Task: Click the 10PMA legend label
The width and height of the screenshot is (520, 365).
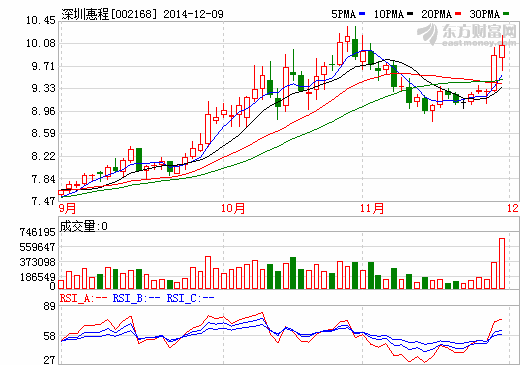Action: pyautogui.click(x=389, y=14)
